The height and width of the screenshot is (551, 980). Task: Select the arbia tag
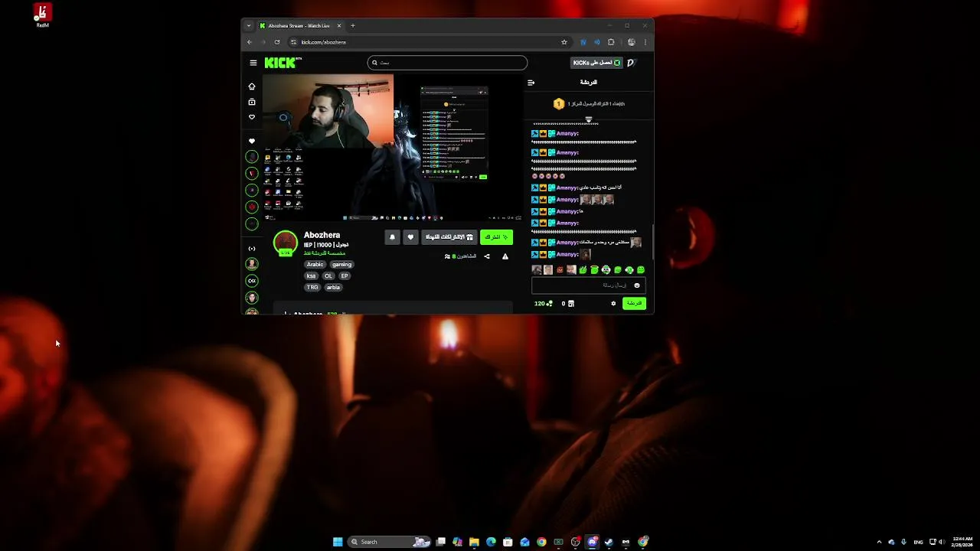(x=333, y=288)
